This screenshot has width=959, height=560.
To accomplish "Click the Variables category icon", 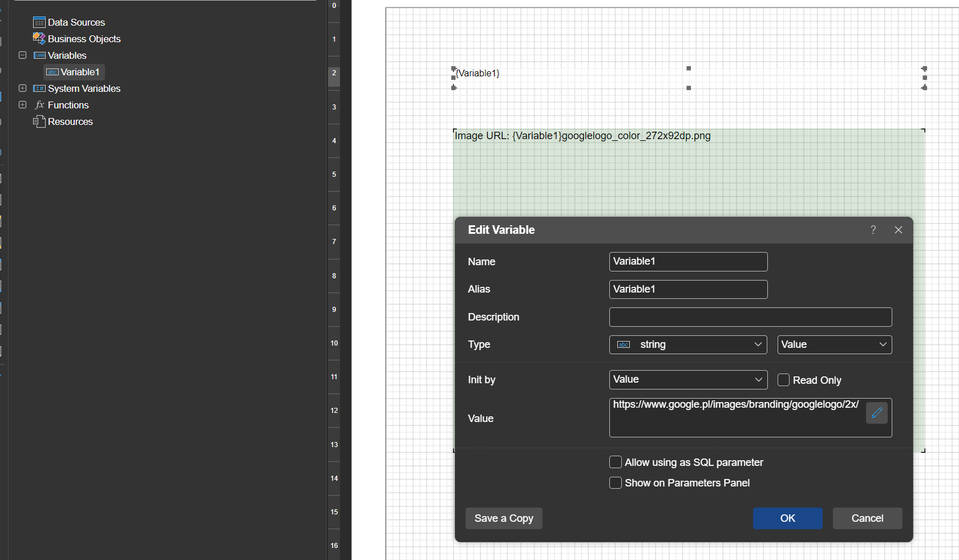I will tap(39, 55).
